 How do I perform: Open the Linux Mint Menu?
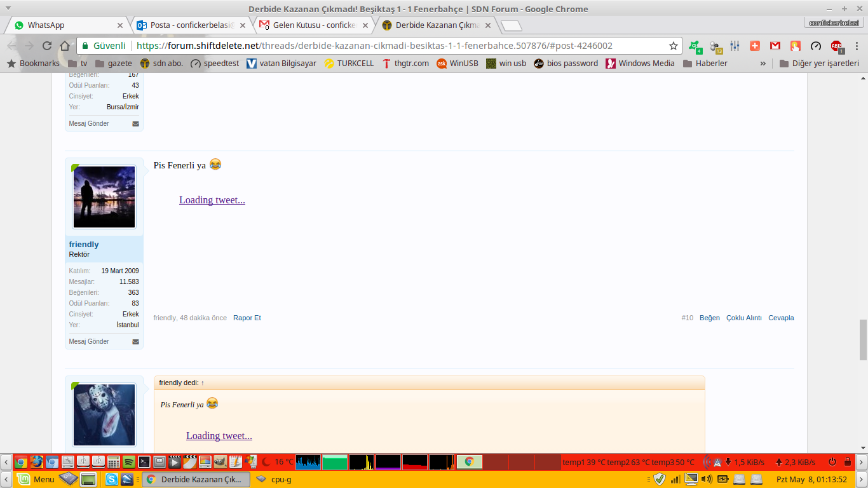(36, 480)
